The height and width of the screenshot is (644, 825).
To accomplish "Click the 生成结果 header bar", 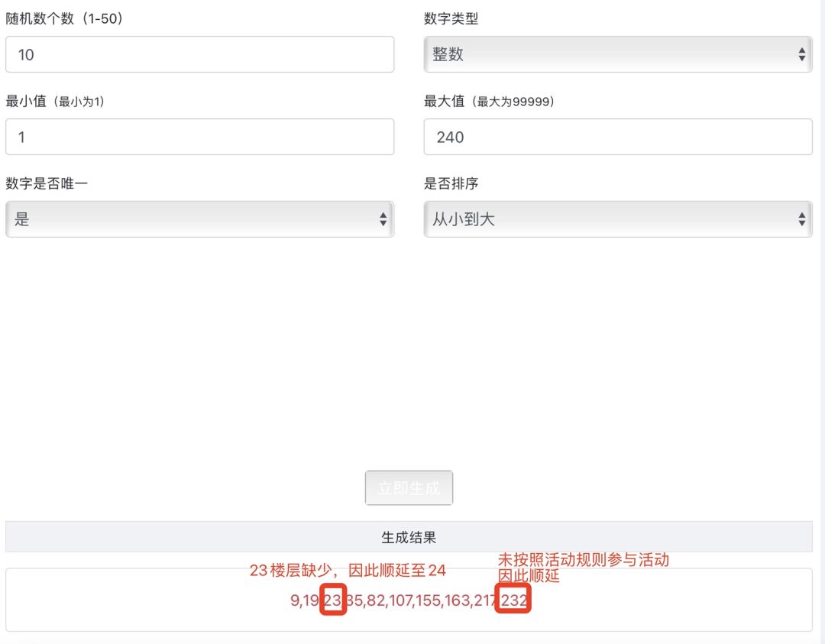I will click(x=409, y=537).
